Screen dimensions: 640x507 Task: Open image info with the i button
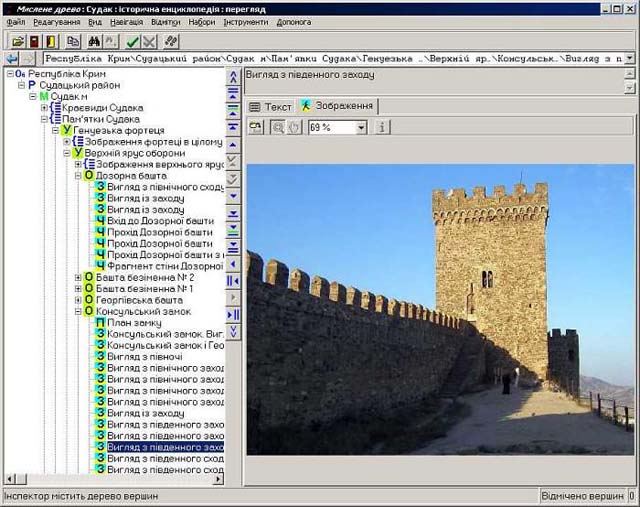click(x=383, y=127)
